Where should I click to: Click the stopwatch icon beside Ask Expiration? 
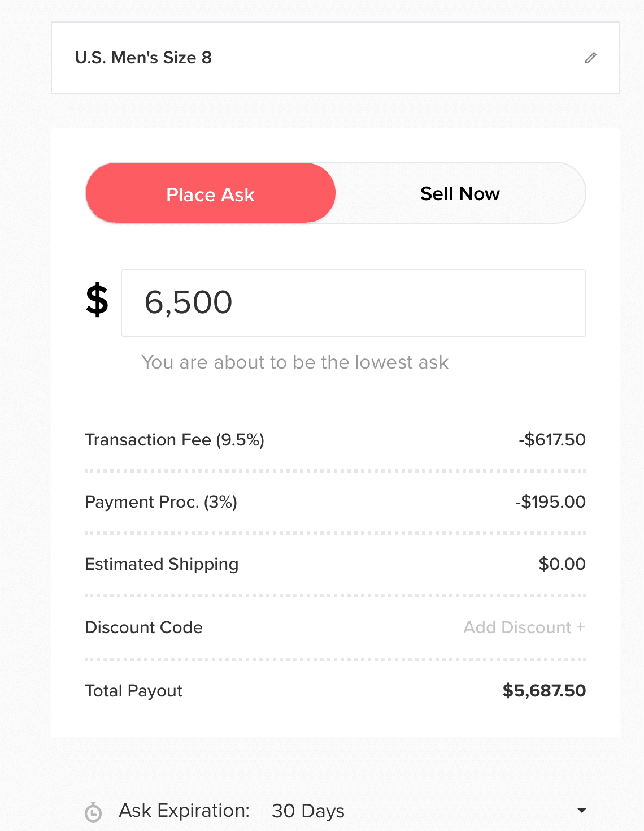click(93, 812)
